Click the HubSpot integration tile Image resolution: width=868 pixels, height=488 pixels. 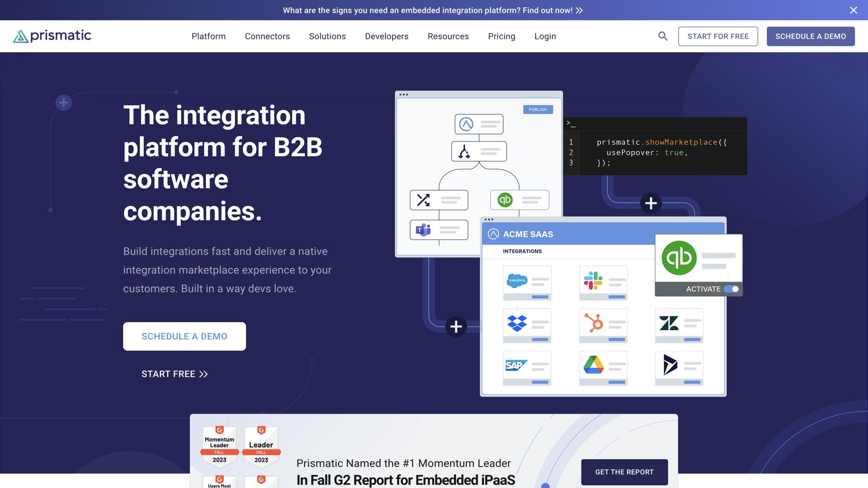pyautogui.click(x=603, y=325)
